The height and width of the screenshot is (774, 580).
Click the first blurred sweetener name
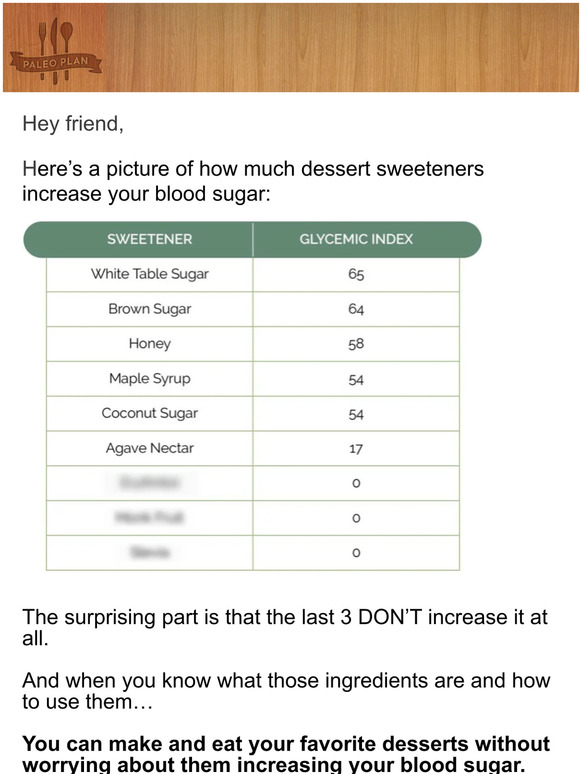(150, 483)
